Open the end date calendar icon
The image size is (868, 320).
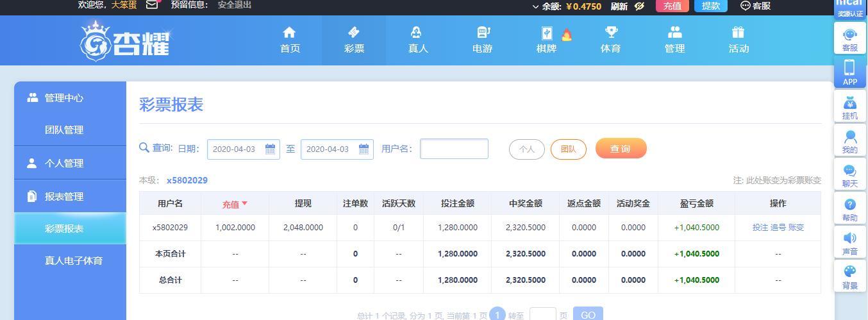[363, 149]
